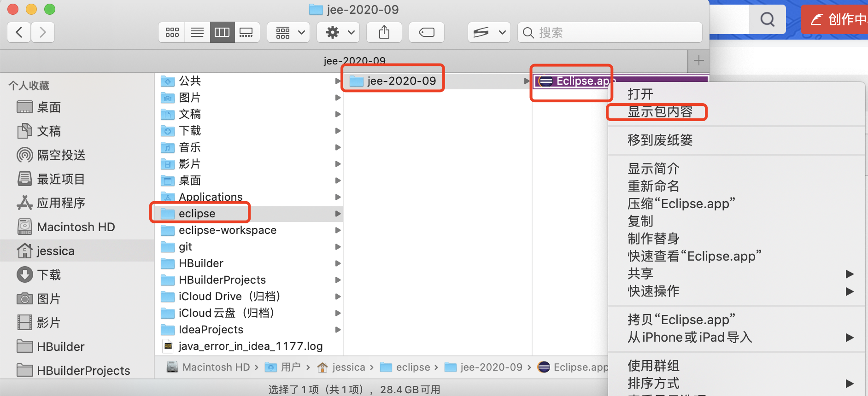Image resolution: width=868 pixels, height=396 pixels.
Task: Open the group-by arrangement dropdown
Action: coord(288,32)
